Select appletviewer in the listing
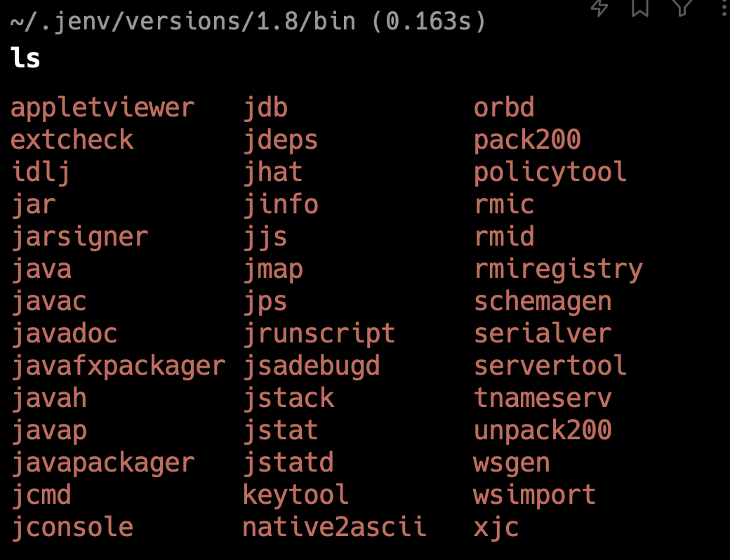 [x=102, y=107]
